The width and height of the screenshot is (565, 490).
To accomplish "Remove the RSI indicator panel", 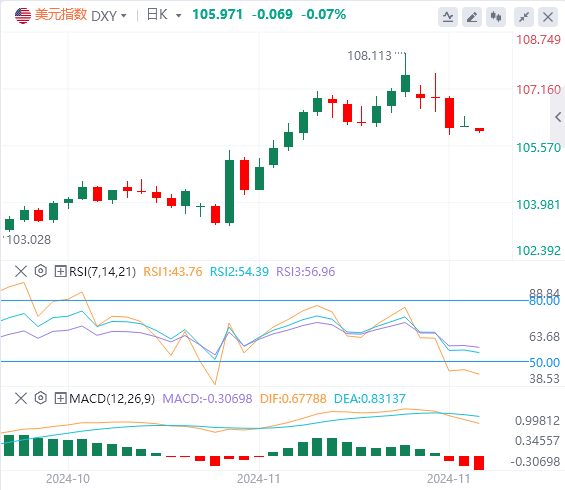I will [21, 271].
